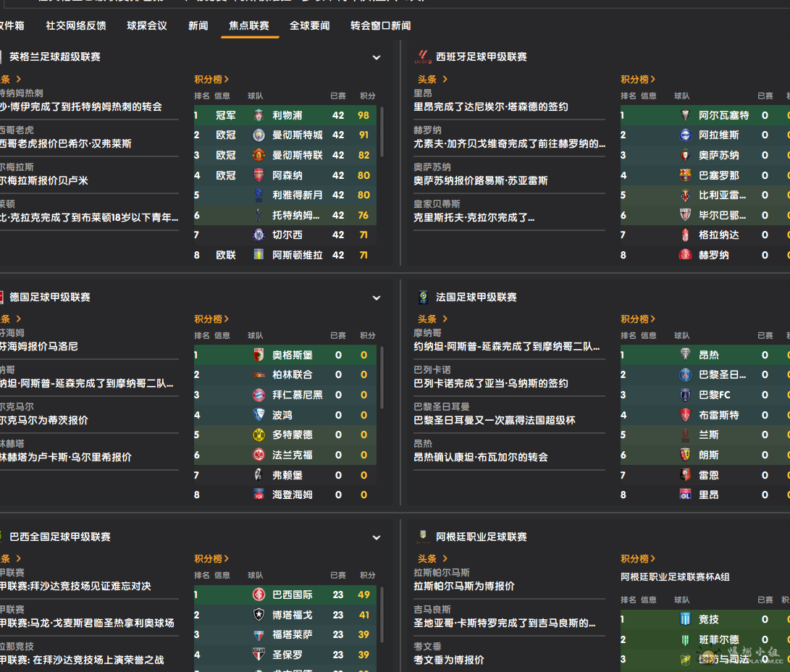
Task: Click the Barcelona club crest icon
Action: pos(685,175)
